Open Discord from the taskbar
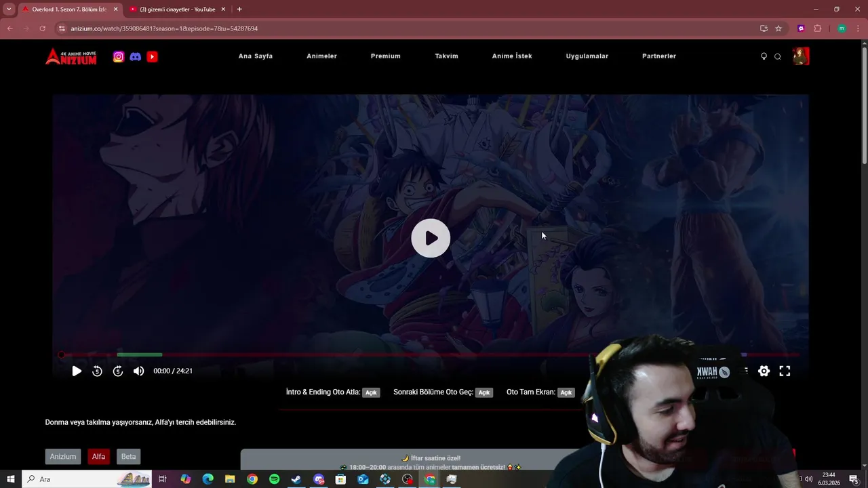Screen dimensions: 868x488 pyautogui.click(x=319, y=479)
